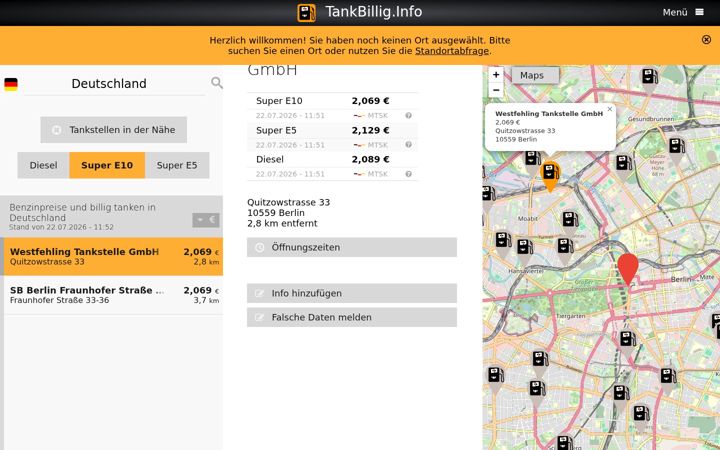Image resolution: width=720 pixels, height=450 pixels.
Task: Click the edit icon in Info hinzufügen
Action: click(x=259, y=293)
